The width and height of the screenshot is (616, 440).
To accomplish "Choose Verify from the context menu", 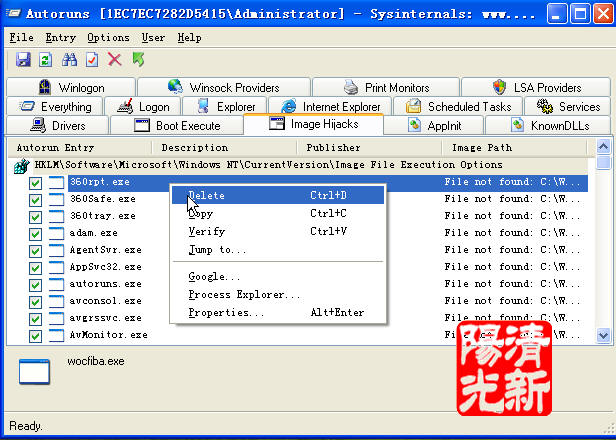I will point(278,231).
